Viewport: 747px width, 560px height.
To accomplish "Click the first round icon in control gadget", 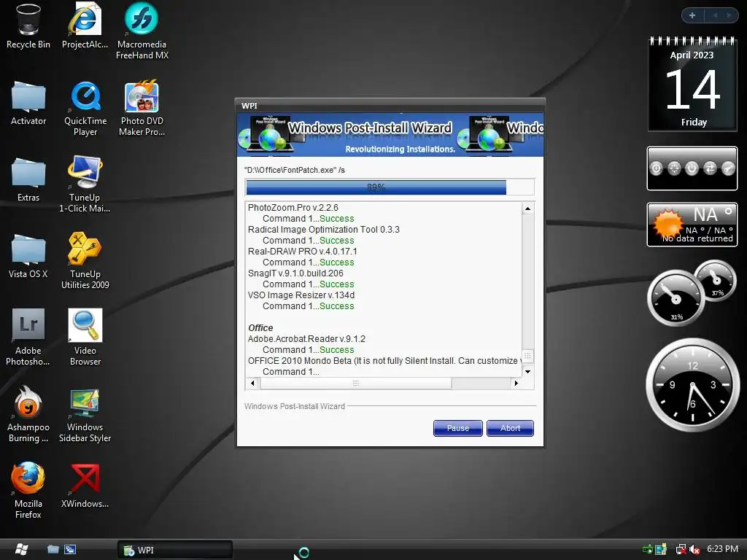I will (656, 168).
